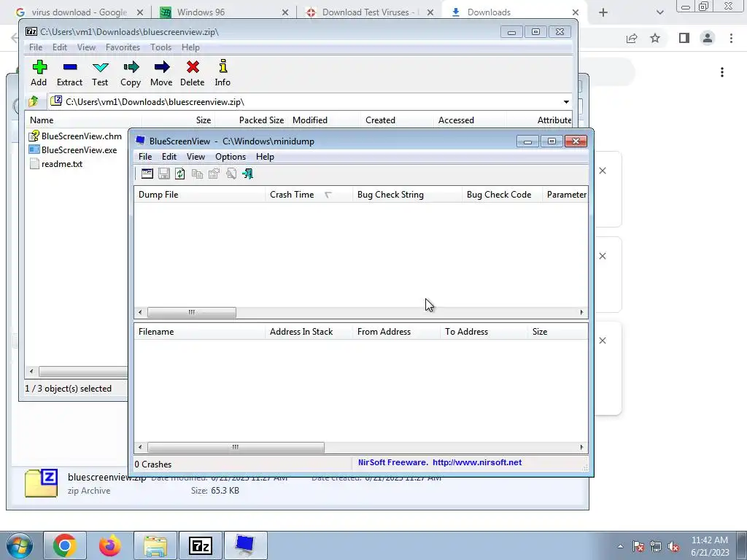Sort by the Bug Check Code column
Screen dimensions: 747x560
coord(502,194)
